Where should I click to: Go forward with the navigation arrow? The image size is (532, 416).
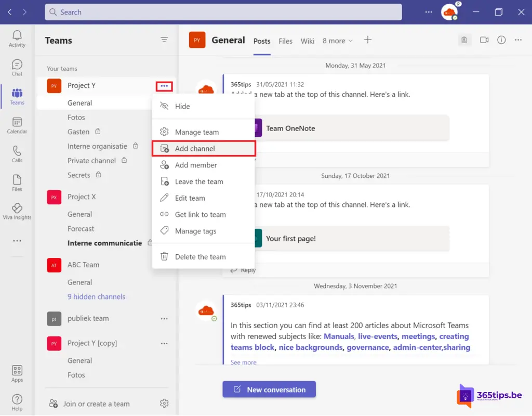click(x=24, y=12)
